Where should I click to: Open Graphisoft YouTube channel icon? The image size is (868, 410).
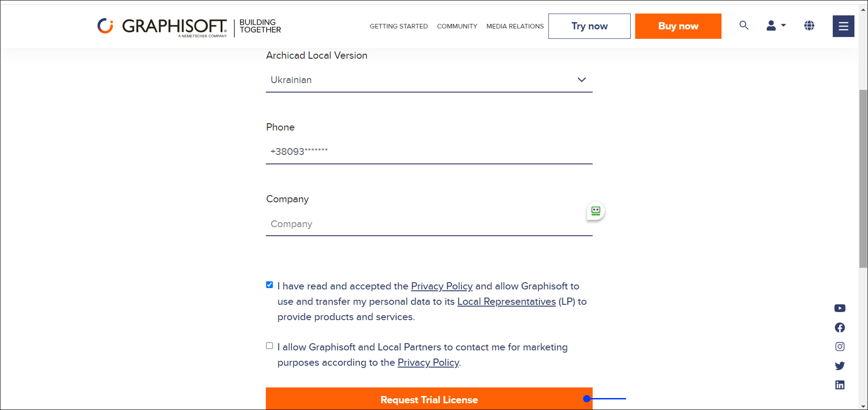click(x=839, y=308)
